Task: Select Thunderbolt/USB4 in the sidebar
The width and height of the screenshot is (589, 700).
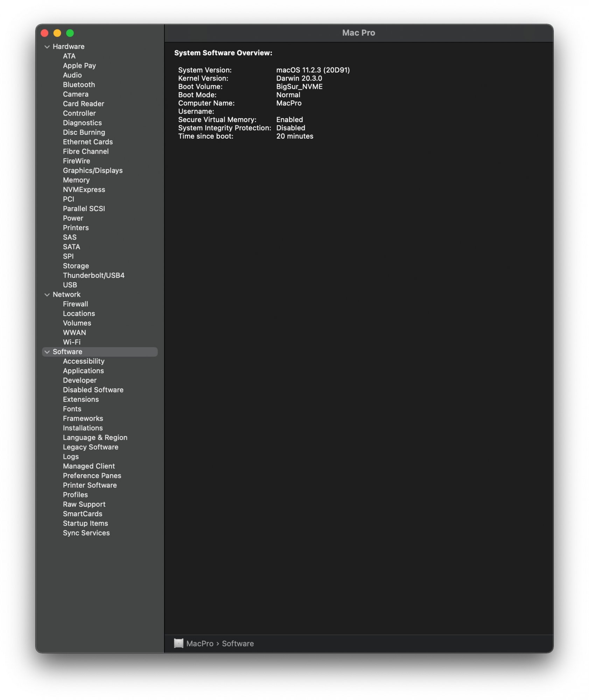Action: click(x=93, y=275)
